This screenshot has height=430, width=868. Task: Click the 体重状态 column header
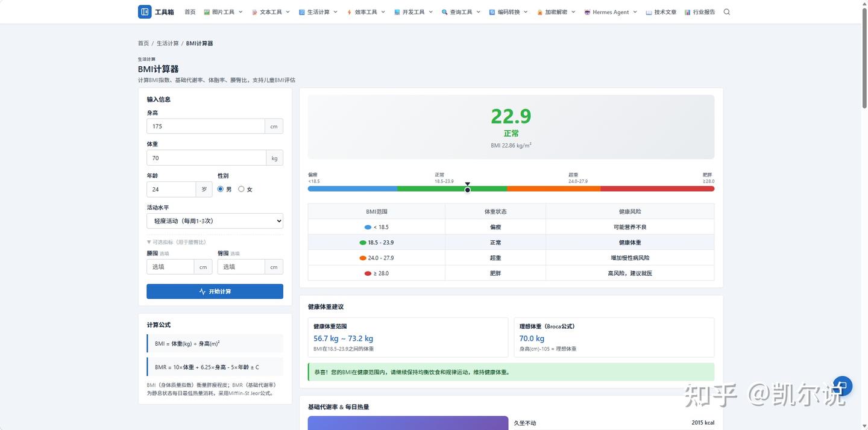click(x=495, y=212)
